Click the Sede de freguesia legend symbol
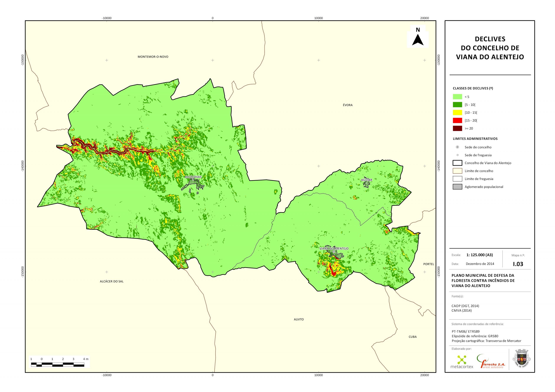The height and width of the screenshot is (392, 555). pyautogui.click(x=457, y=155)
